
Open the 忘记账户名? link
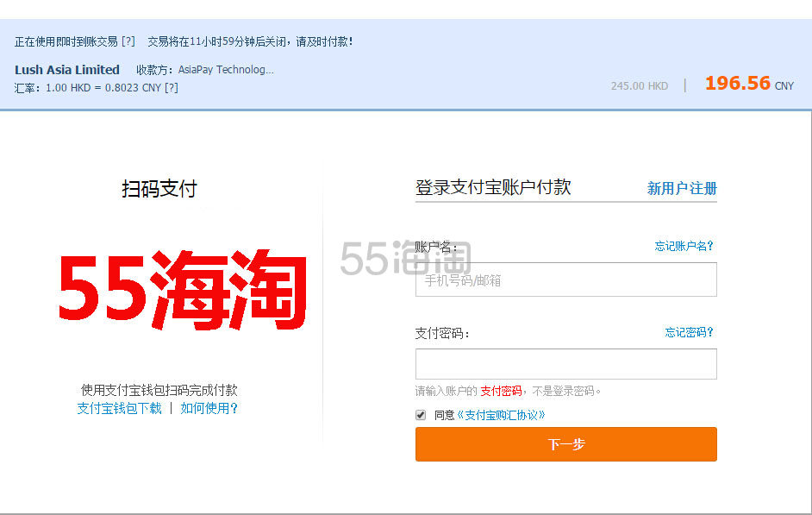684,246
